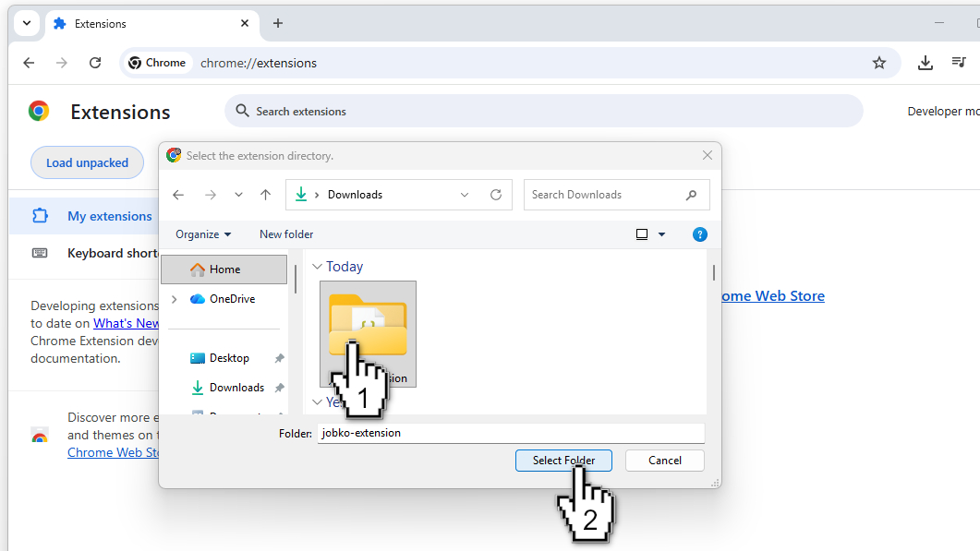Select My extensions in the sidebar
This screenshot has height=551, width=980.
[x=109, y=215]
